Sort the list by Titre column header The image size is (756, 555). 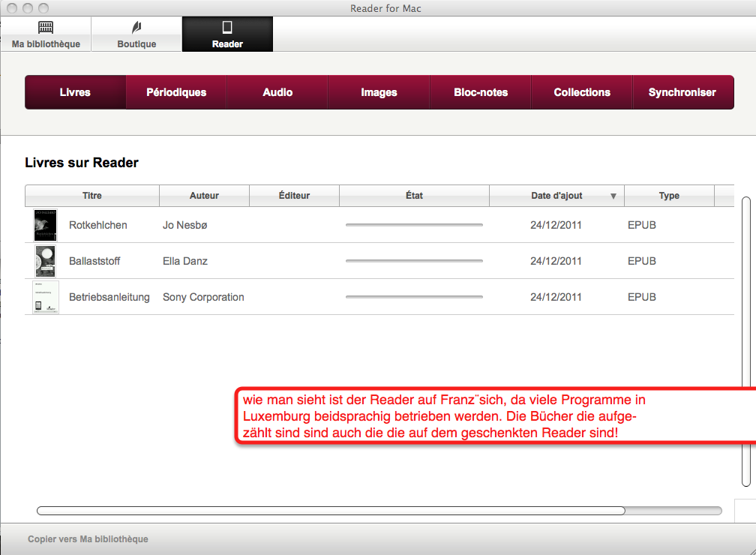(x=92, y=196)
